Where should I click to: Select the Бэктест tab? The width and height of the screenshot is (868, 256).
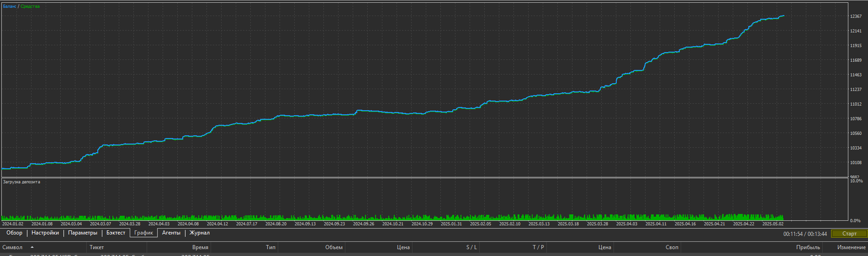(x=116, y=233)
